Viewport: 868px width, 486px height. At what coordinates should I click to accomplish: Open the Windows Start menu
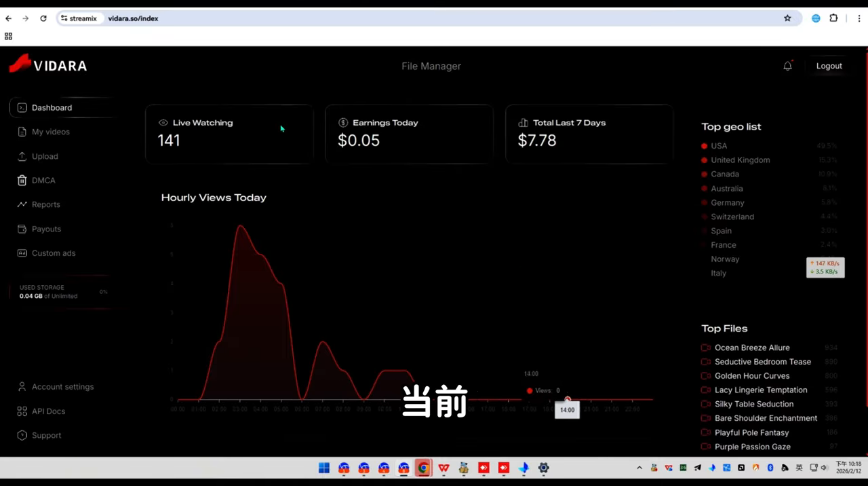coord(324,468)
